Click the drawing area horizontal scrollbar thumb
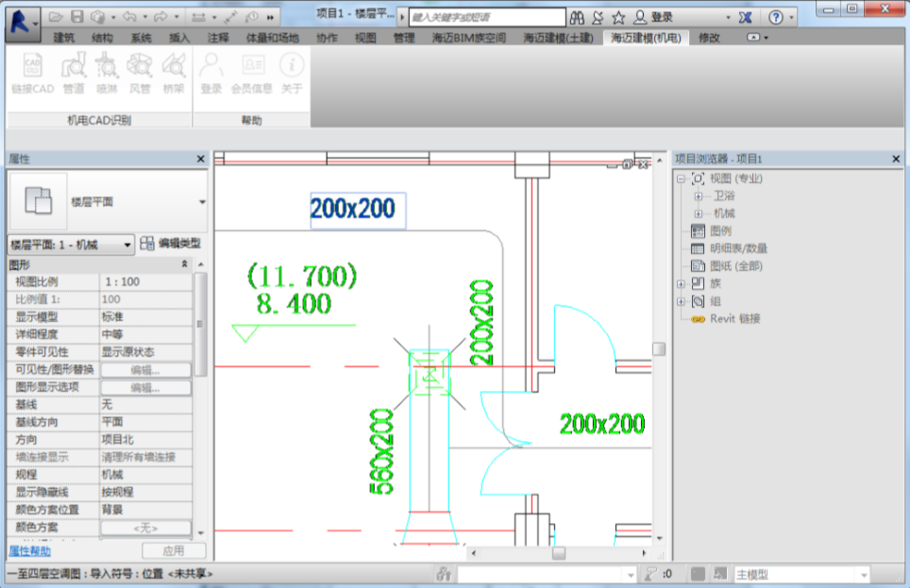Screen dimensions: 910x588 (559, 553)
